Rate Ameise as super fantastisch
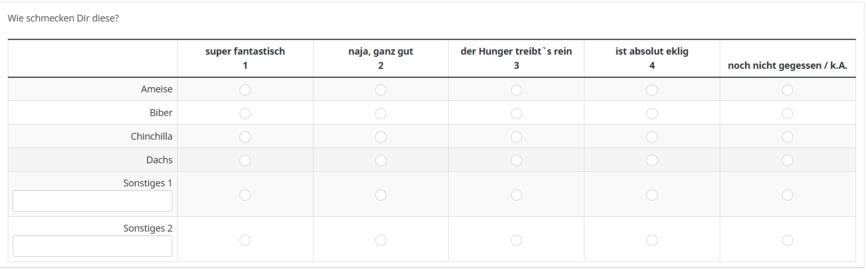Image resolution: width=868 pixels, height=272 pixels. coord(245,90)
